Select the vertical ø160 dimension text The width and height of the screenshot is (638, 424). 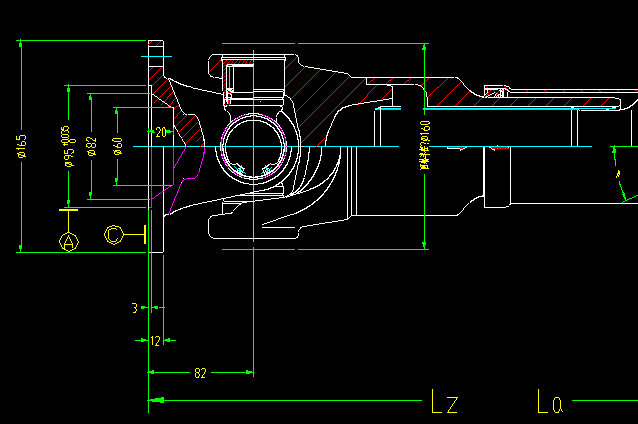(425, 146)
